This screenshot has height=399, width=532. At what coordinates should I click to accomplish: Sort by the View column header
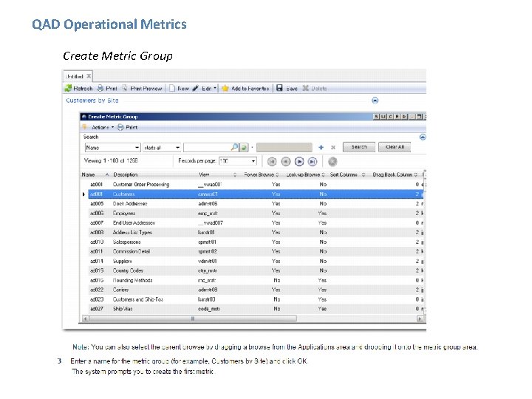(204, 174)
